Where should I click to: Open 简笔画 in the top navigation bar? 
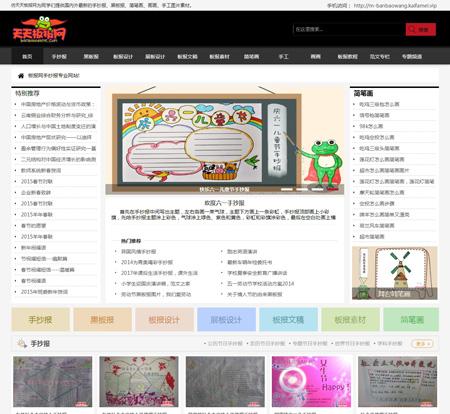[x=251, y=56]
